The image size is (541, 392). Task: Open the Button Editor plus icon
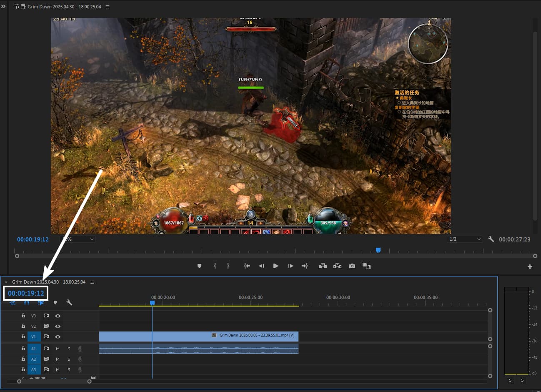point(530,266)
